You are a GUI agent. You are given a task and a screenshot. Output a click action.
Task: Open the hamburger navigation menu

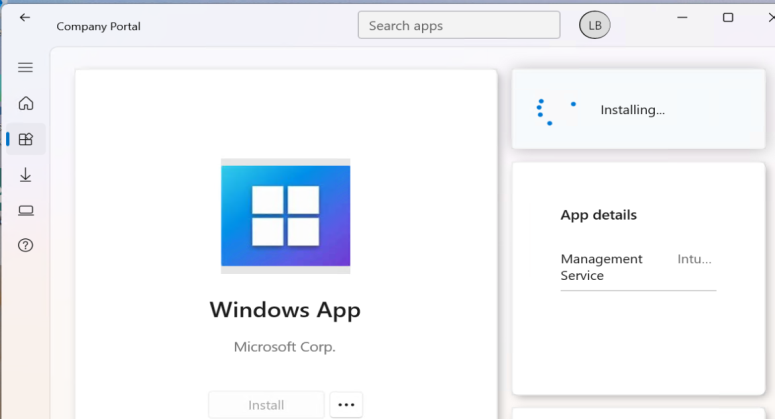25,67
